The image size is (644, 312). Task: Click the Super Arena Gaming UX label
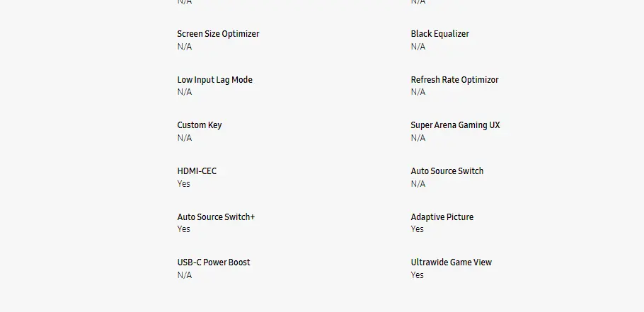pyautogui.click(x=455, y=125)
